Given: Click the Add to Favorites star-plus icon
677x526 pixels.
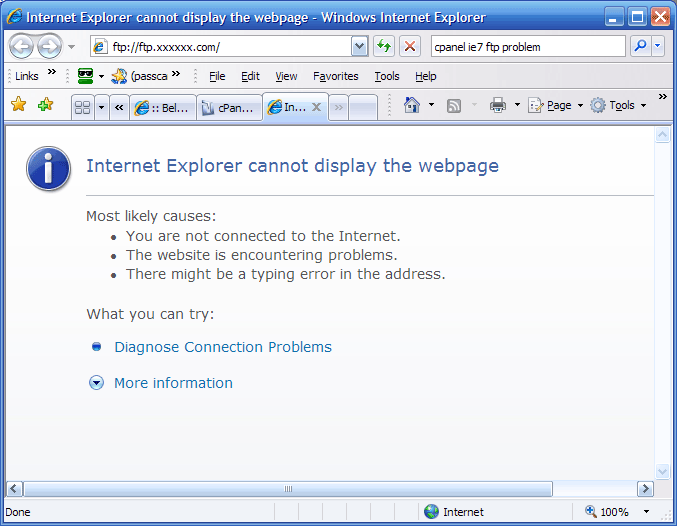Looking at the screenshot, I should (x=45, y=104).
